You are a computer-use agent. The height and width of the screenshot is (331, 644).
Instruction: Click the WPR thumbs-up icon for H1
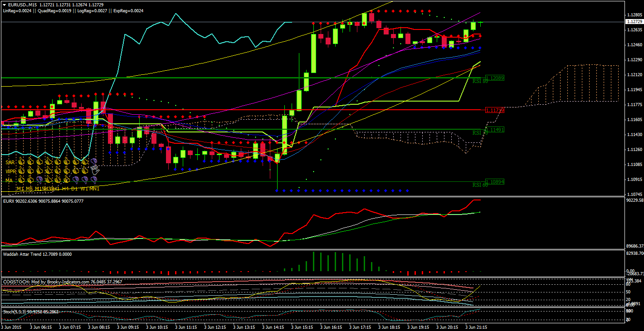point(57,171)
